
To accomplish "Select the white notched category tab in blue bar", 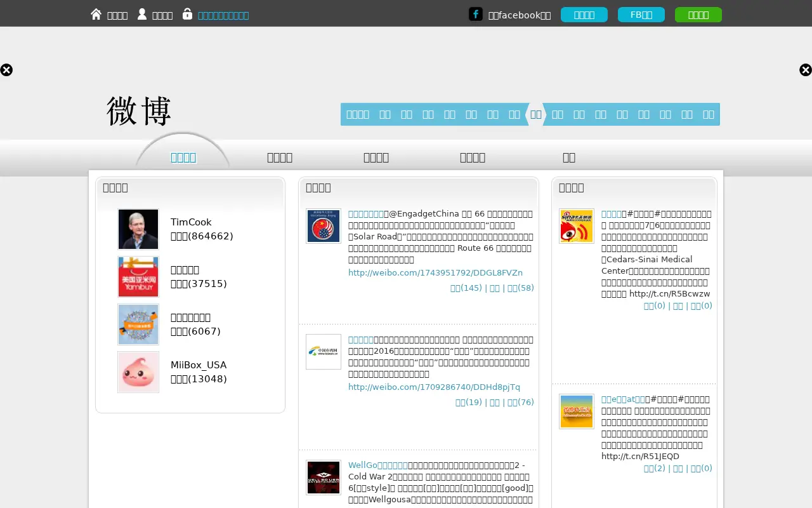I will (x=536, y=114).
